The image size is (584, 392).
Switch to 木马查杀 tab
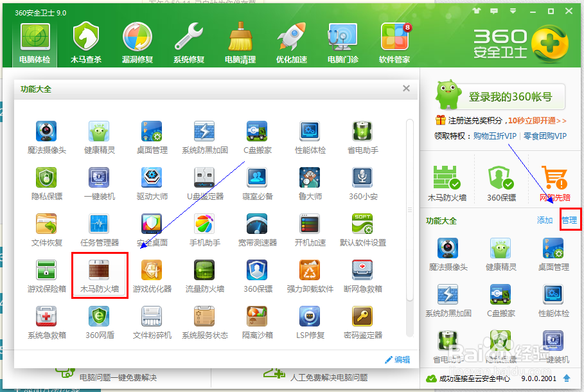pos(86,44)
